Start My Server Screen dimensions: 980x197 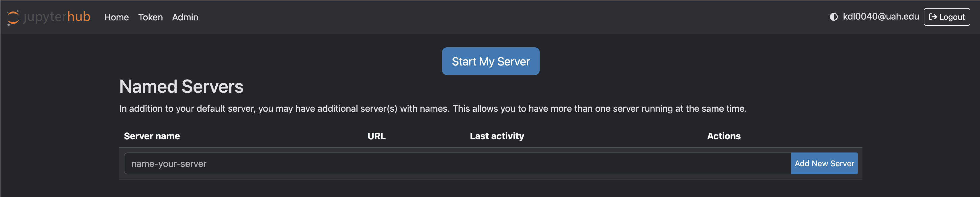click(x=490, y=61)
